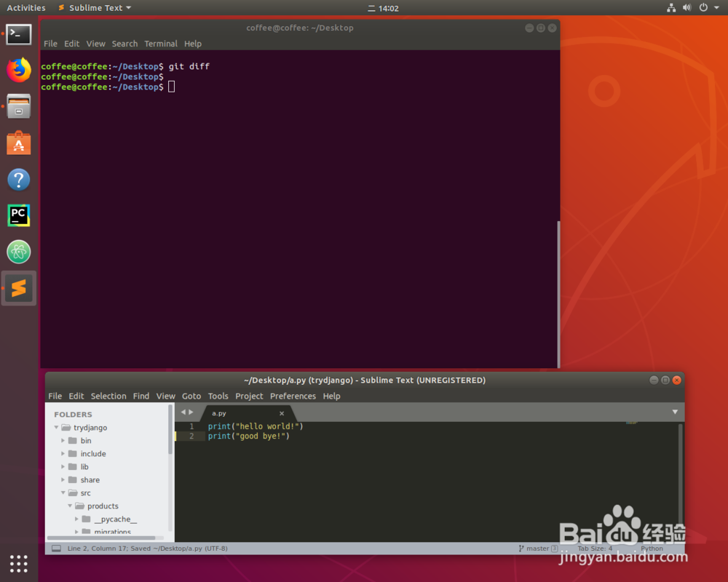Expand the __pycache__ folder
The image size is (728, 582).
(x=76, y=519)
